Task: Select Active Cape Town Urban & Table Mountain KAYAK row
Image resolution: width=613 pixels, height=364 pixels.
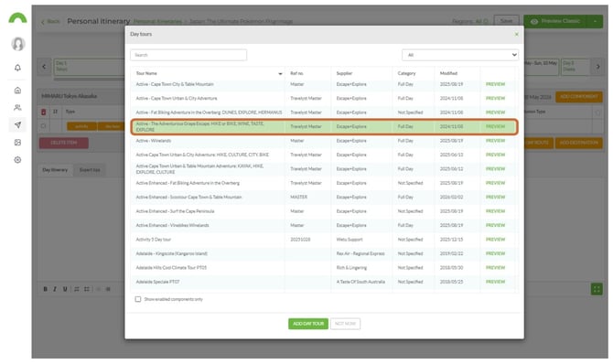Action: (x=323, y=169)
